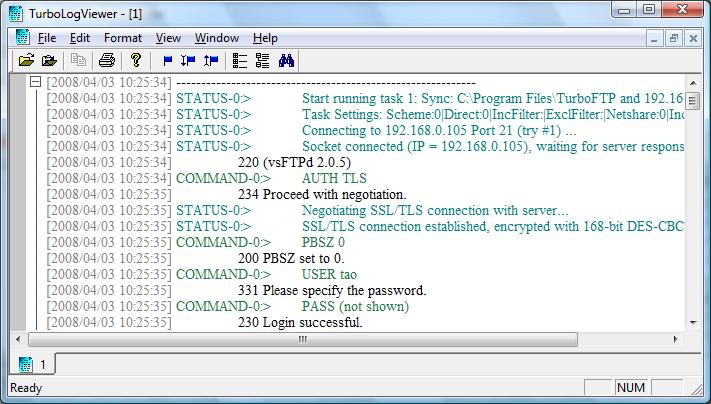Open Find with the binoculars icon
The height and width of the screenshot is (404, 711).
tap(286, 60)
